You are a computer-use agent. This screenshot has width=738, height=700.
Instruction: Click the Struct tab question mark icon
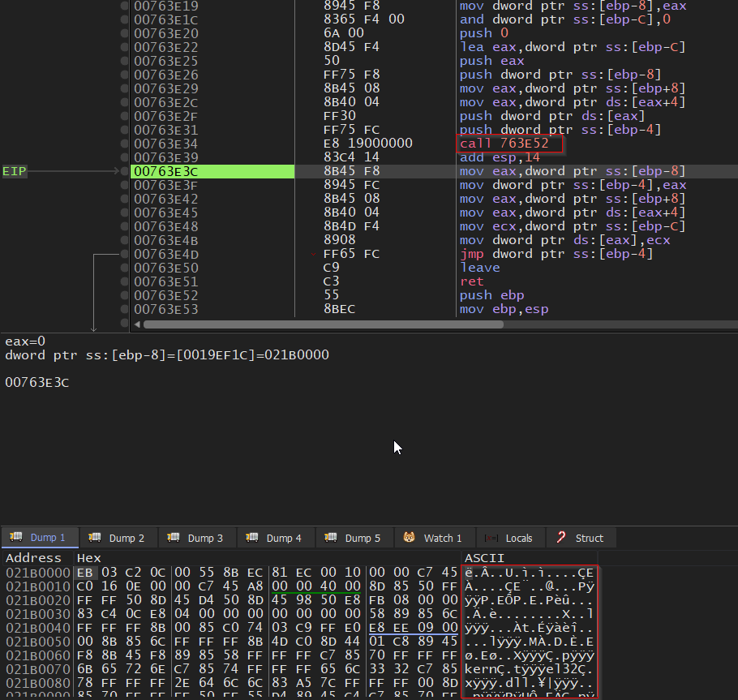tap(561, 538)
